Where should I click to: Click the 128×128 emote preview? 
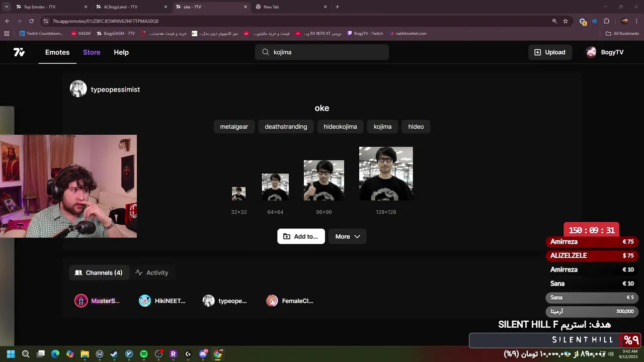click(x=386, y=173)
